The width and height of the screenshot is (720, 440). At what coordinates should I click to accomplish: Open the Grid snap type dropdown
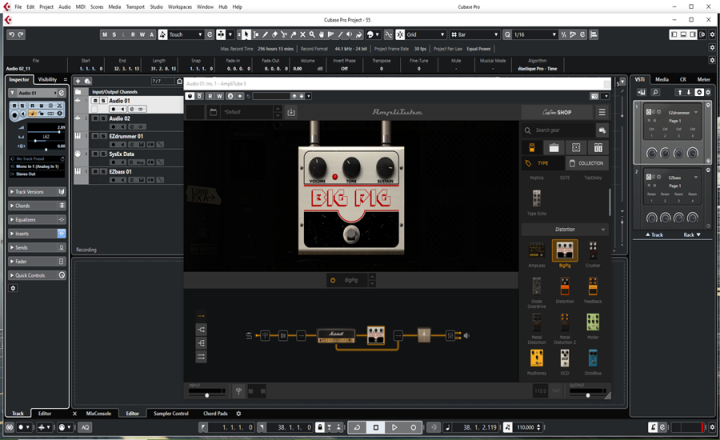pos(425,34)
